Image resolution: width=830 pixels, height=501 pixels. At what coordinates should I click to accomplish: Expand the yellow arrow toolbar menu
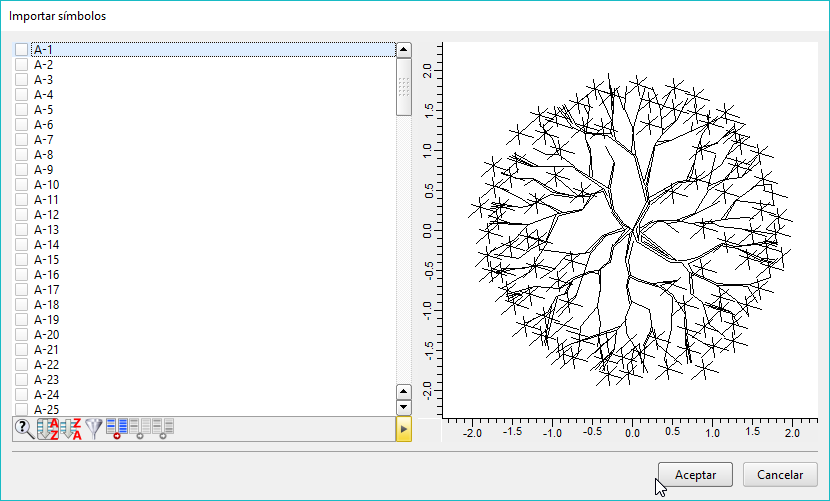click(x=403, y=429)
